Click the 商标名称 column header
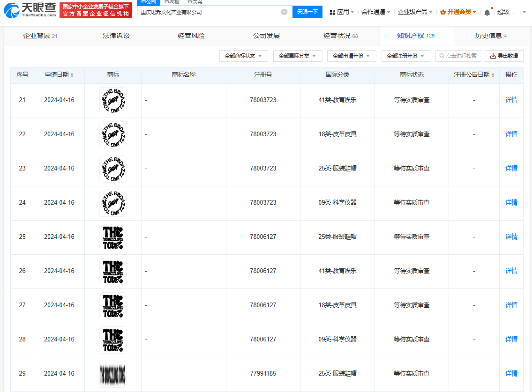 pyautogui.click(x=184, y=75)
